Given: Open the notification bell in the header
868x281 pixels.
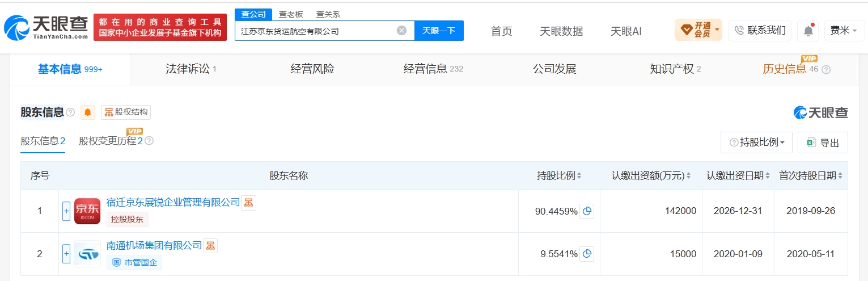Looking at the screenshot, I should point(808,31).
